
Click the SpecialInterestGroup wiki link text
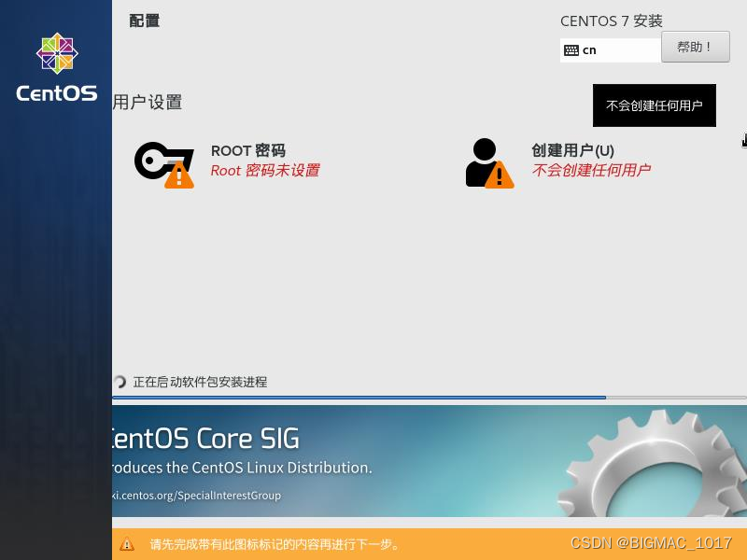(196, 496)
